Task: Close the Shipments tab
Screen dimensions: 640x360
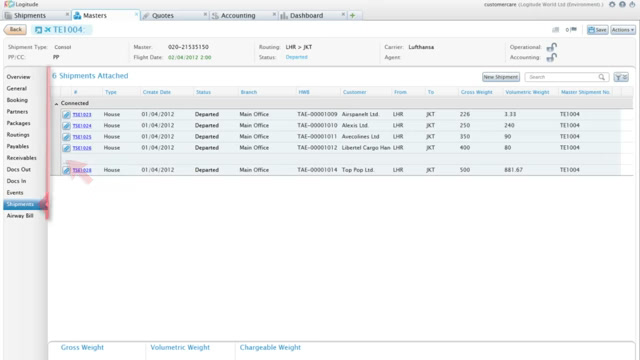Action: coord(67,14)
